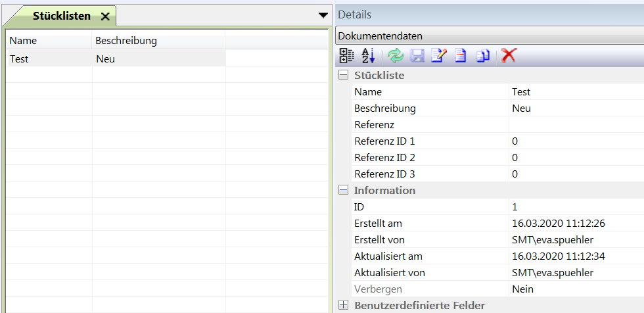Click the Verbergen value Nein
Screen dimensions: 644x313
click(x=575, y=289)
